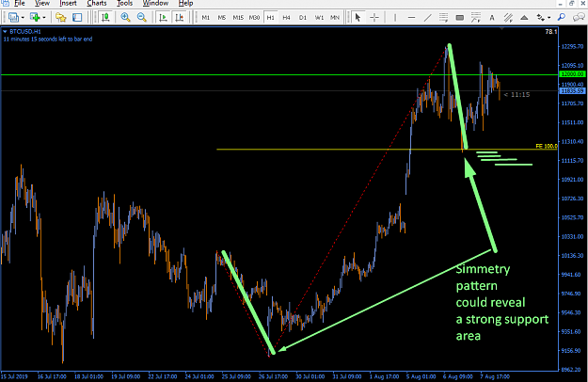
Task: Zoom in on the chart
Action: 125,17
